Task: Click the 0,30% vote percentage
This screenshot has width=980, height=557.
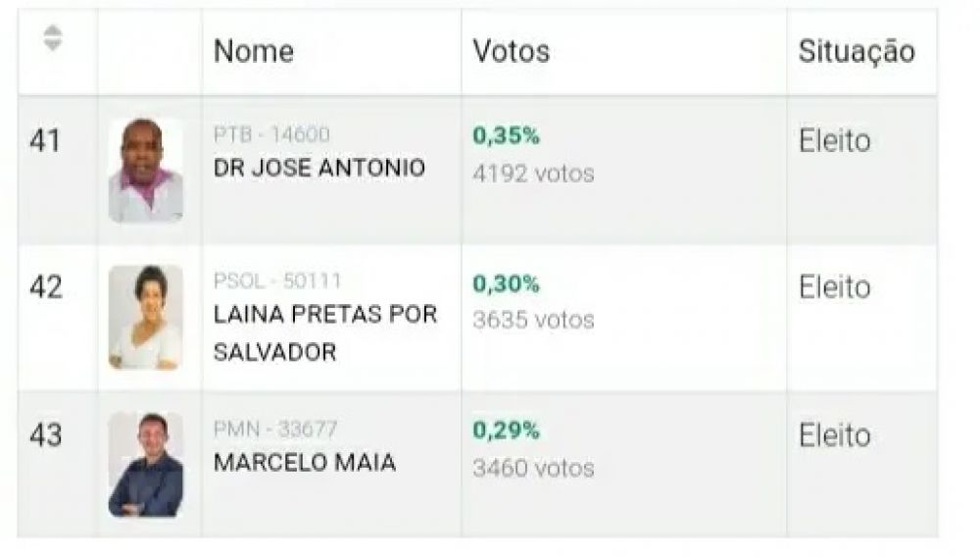Action: point(506,283)
